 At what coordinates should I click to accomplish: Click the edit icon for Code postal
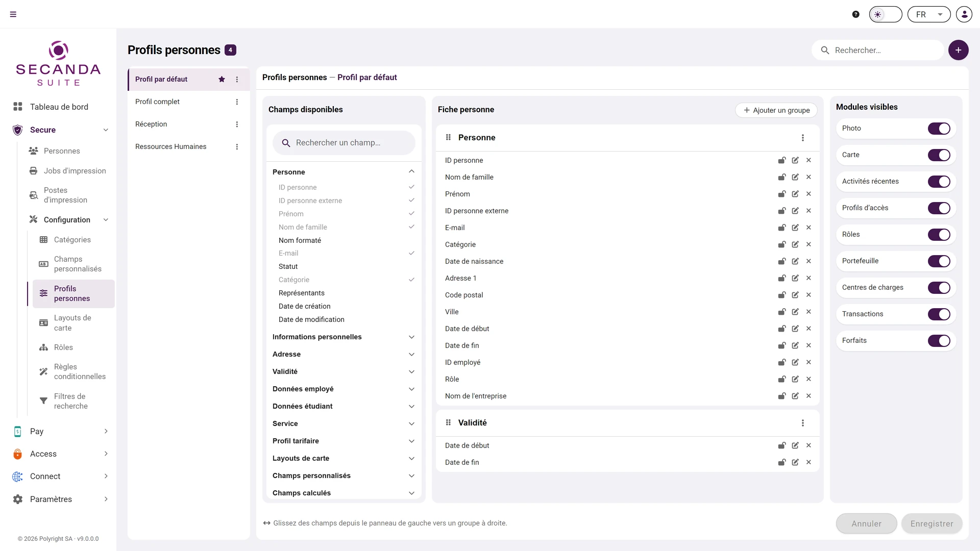[x=795, y=295]
